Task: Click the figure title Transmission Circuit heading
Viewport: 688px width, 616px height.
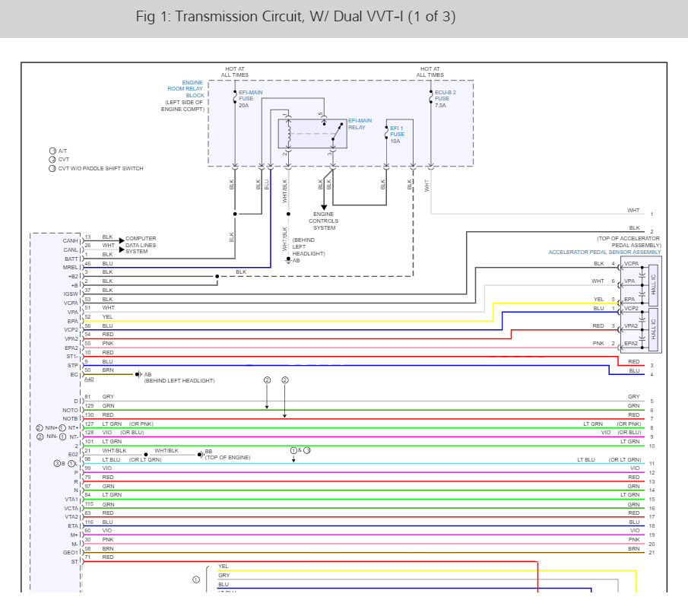Action: click(x=296, y=17)
